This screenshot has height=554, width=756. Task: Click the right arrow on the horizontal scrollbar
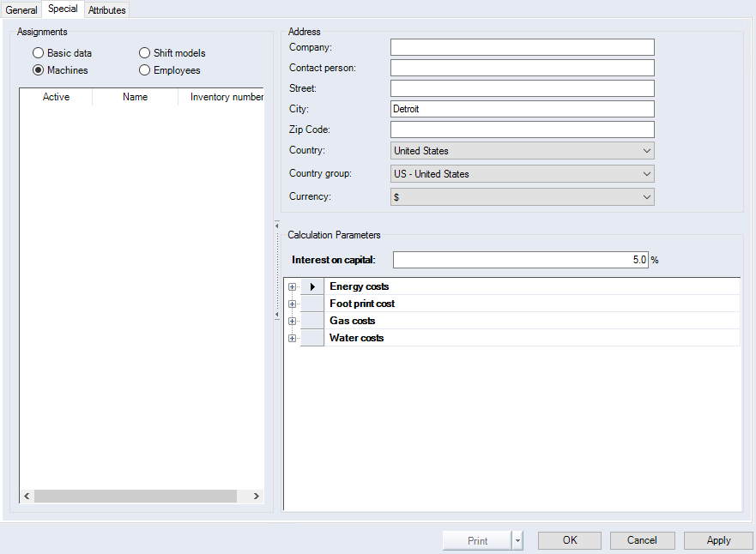point(256,496)
